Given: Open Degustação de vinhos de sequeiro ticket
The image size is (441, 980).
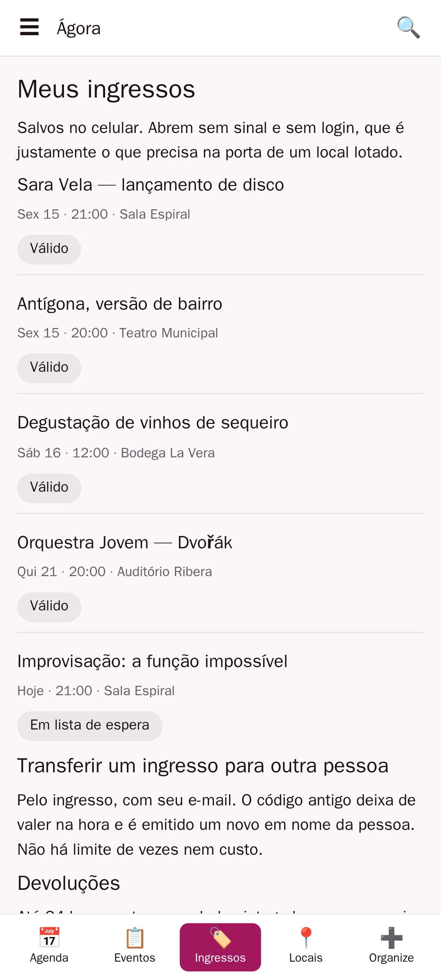Looking at the screenshot, I should tap(220, 458).
